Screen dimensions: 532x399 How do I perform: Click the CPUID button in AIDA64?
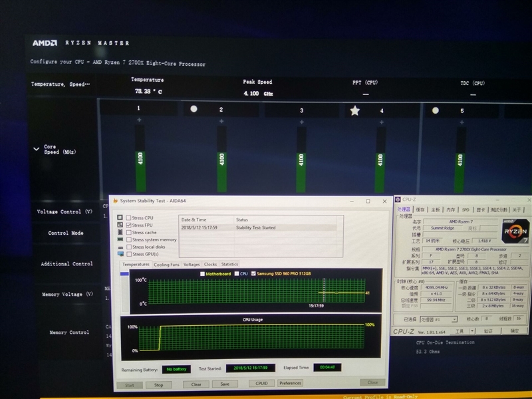pyautogui.click(x=261, y=384)
